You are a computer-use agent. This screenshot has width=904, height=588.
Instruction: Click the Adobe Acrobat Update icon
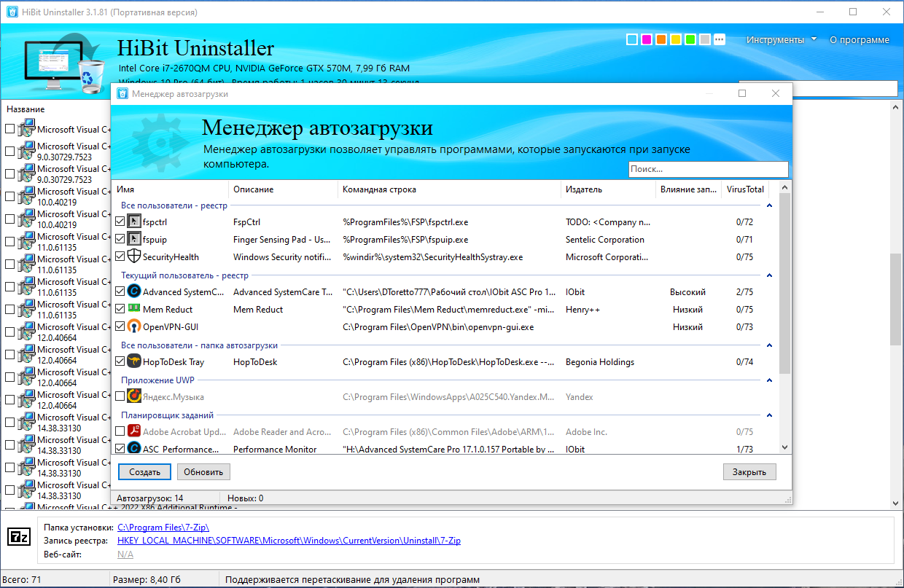[134, 431]
